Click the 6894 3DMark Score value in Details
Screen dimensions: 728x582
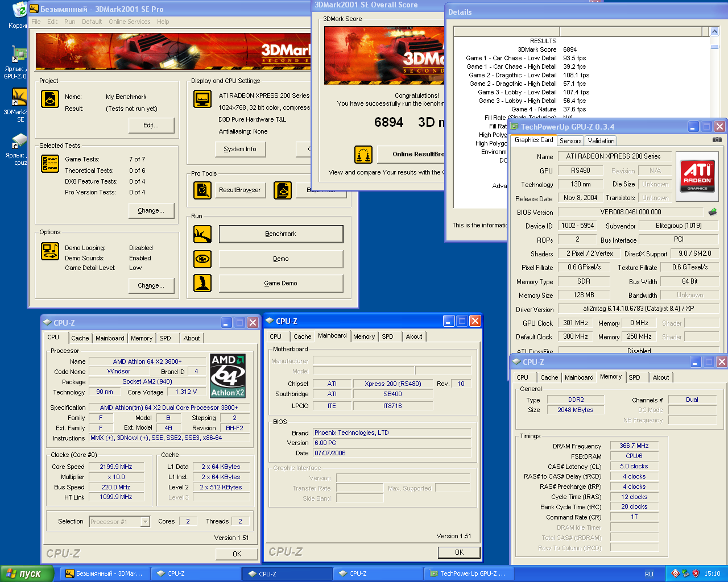click(570, 49)
